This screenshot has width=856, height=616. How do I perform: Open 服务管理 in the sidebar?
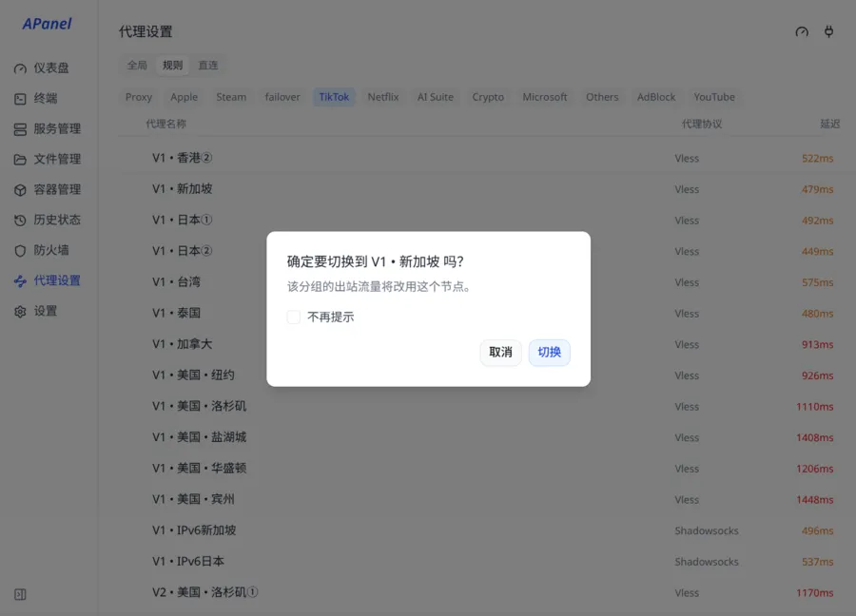coord(49,129)
